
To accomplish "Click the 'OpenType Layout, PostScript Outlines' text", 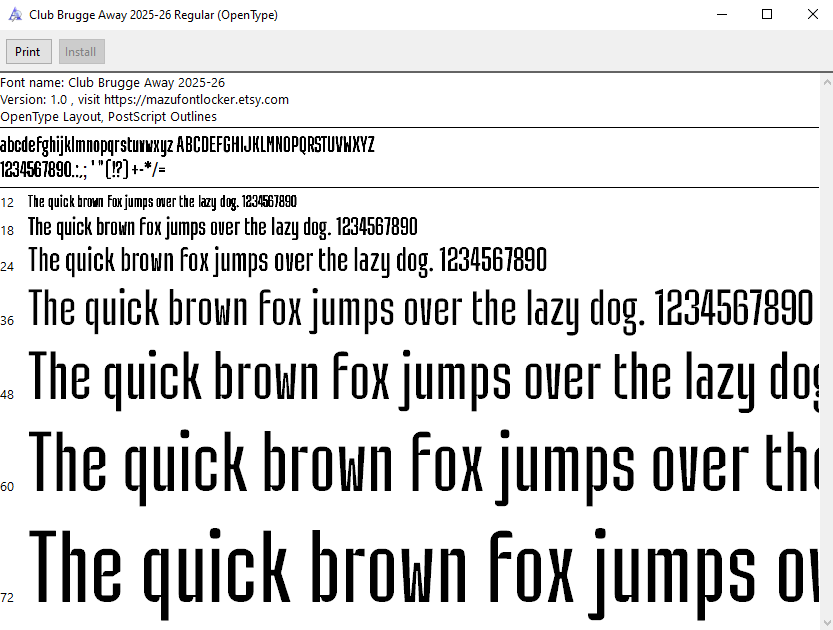I will point(108,116).
